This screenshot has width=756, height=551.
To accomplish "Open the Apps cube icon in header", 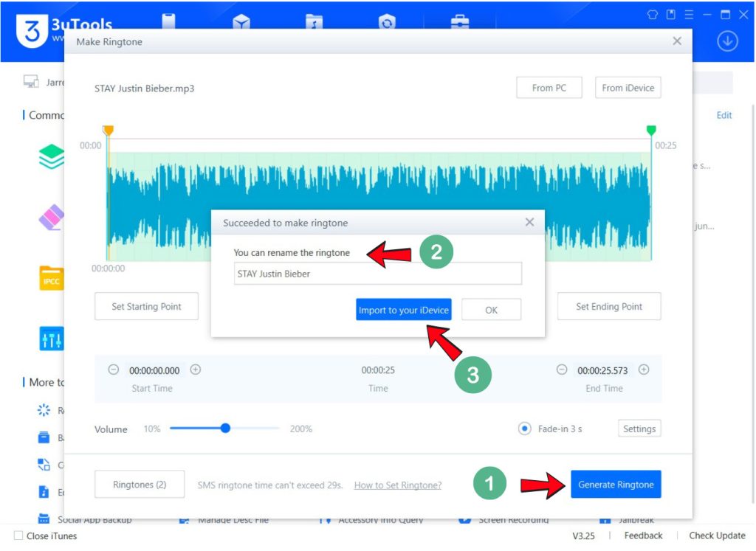I will [241, 21].
